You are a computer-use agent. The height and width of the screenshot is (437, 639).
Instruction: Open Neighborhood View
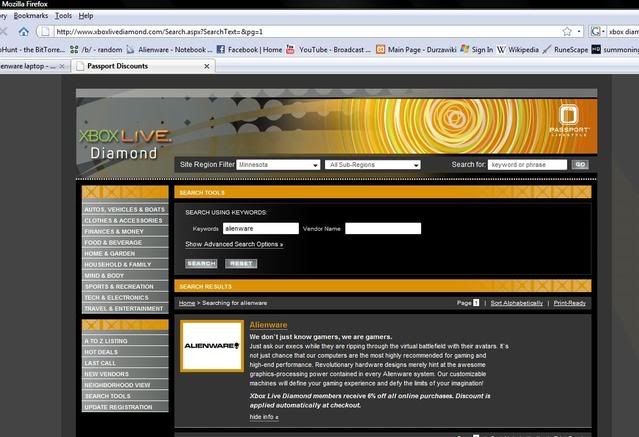pos(125,385)
